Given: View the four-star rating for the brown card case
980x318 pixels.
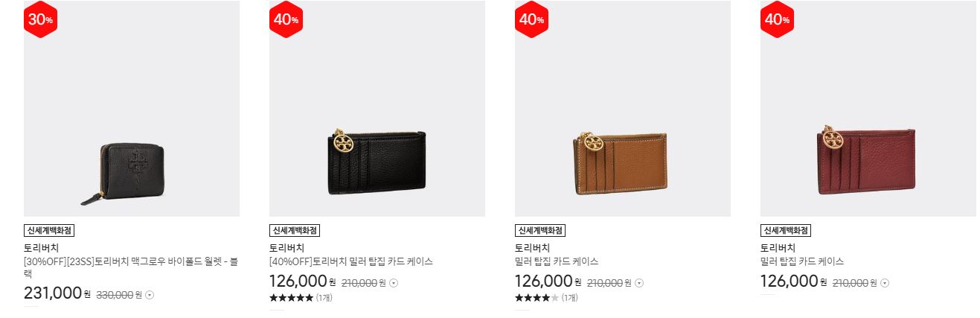Looking at the screenshot, I should [537, 298].
